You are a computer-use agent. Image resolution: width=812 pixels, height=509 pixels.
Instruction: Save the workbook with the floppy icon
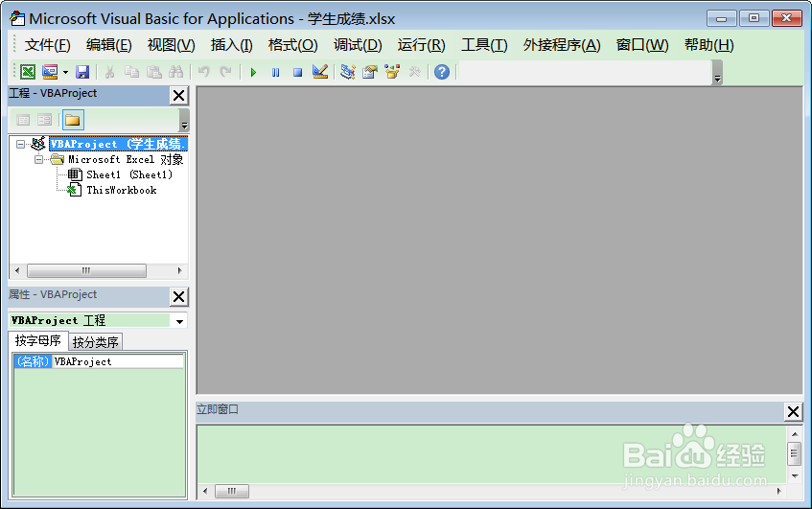point(82,72)
